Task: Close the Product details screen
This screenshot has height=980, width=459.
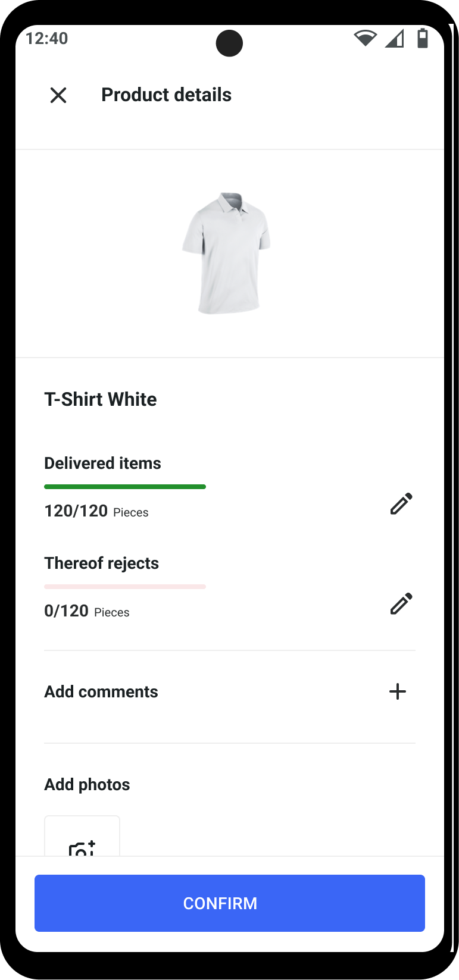Action: 58,95
